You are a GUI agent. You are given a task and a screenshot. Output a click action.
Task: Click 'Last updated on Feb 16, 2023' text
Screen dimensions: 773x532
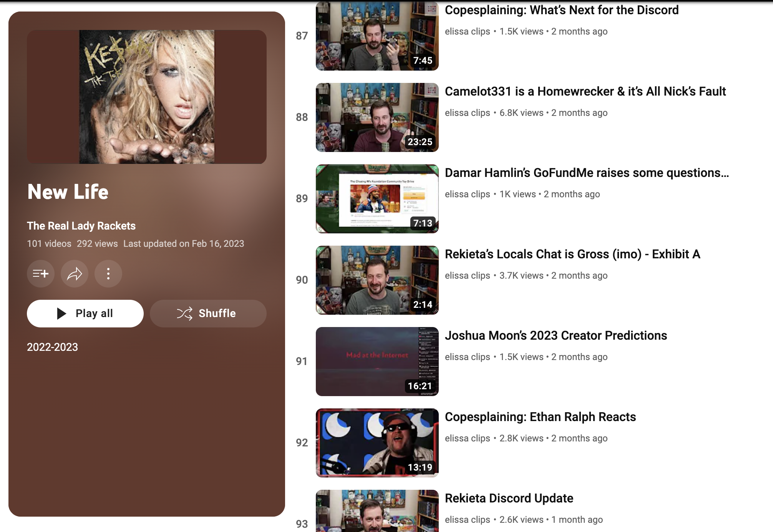[184, 244]
